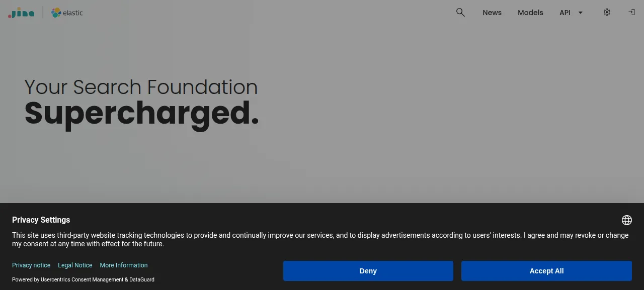Click the 'Privacy Settings' heading
Image resolution: width=644 pixels, height=290 pixels.
click(41, 220)
